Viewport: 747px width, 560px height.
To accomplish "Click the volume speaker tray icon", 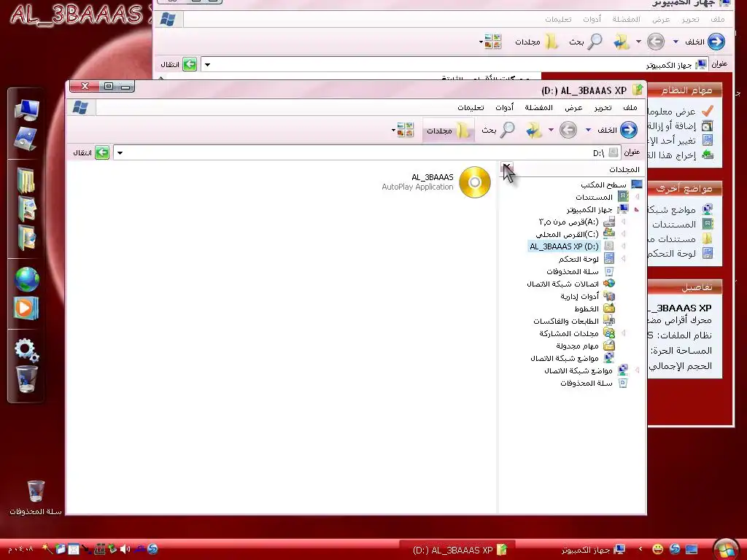I will coord(125,549).
